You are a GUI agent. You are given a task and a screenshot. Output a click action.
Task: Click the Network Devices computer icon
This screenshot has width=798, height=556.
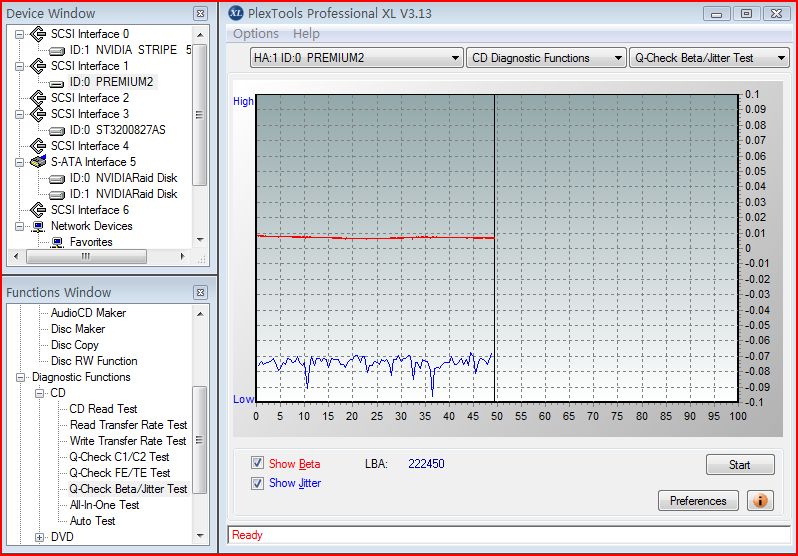tap(38, 226)
